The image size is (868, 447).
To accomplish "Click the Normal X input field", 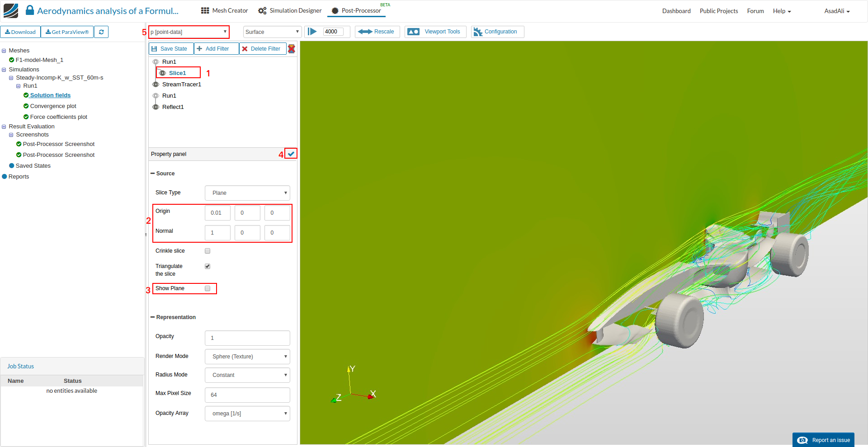I will (217, 233).
